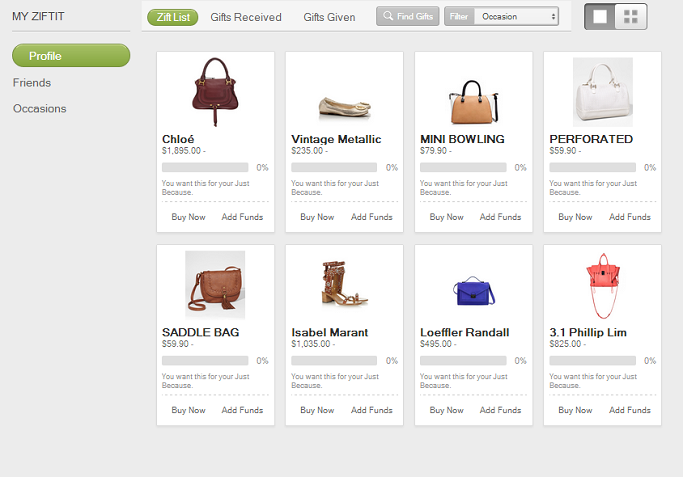Screen dimensions: 683x477
Task: Buy Now for Loeffler Randall bag
Action: (x=446, y=410)
